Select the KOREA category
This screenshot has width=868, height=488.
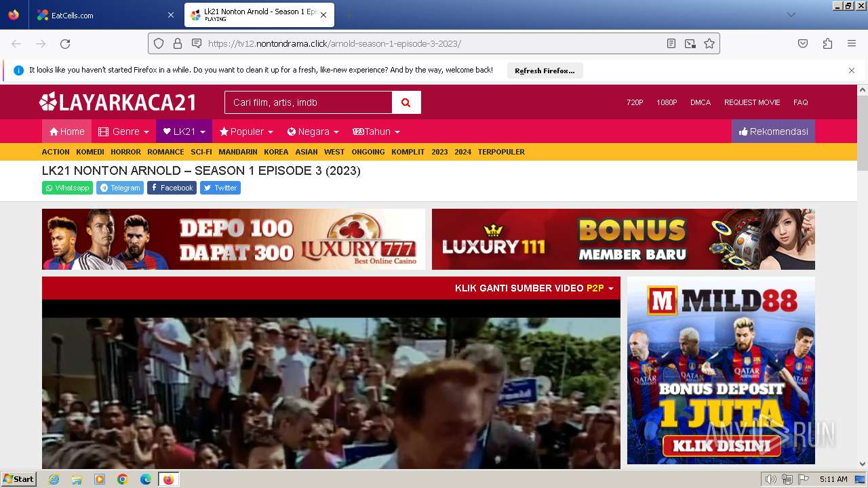coord(276,152)
